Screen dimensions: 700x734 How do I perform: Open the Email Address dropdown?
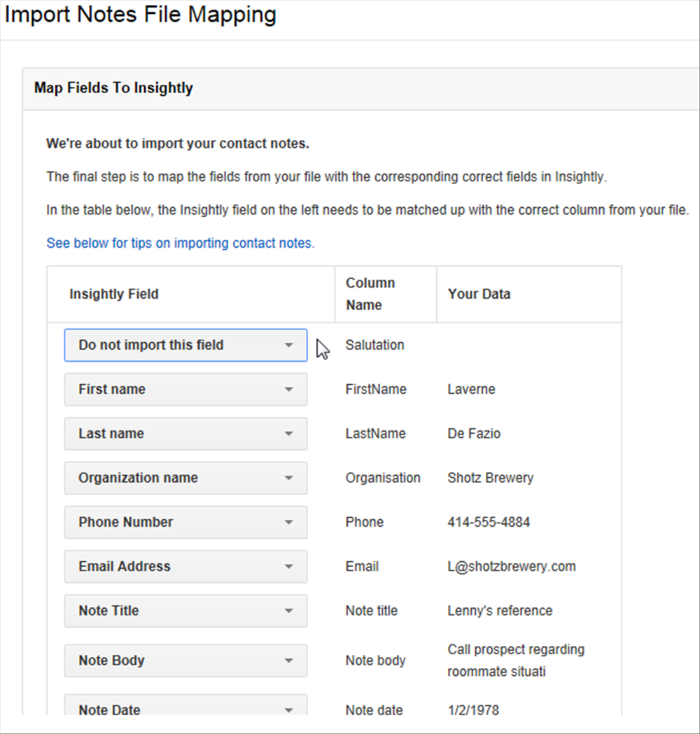185,566
